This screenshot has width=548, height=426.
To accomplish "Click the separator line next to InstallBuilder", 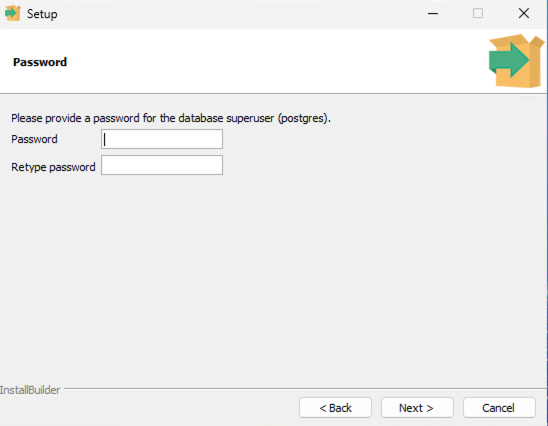I will pyautogui.click(x=305, y=388).
